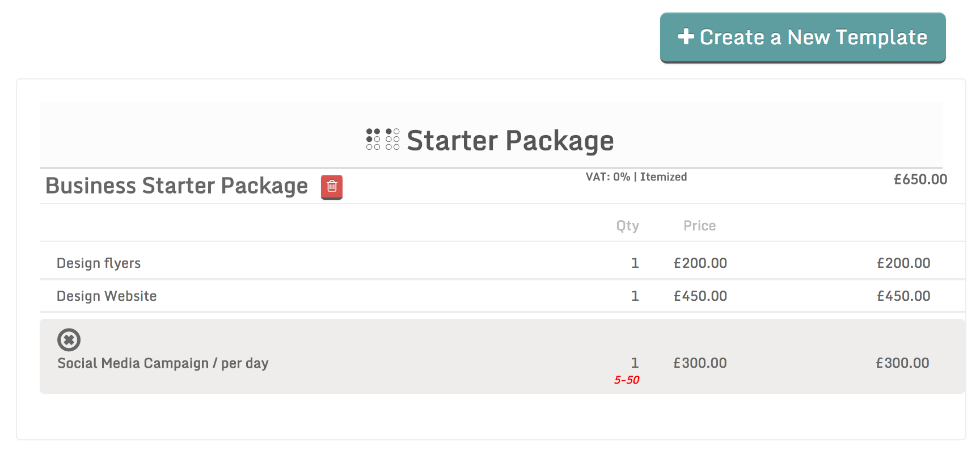The width and height of the screenshot is (980, 454).
Task: Click the Social Media Campaign quantity value
Action: [635, 363]
